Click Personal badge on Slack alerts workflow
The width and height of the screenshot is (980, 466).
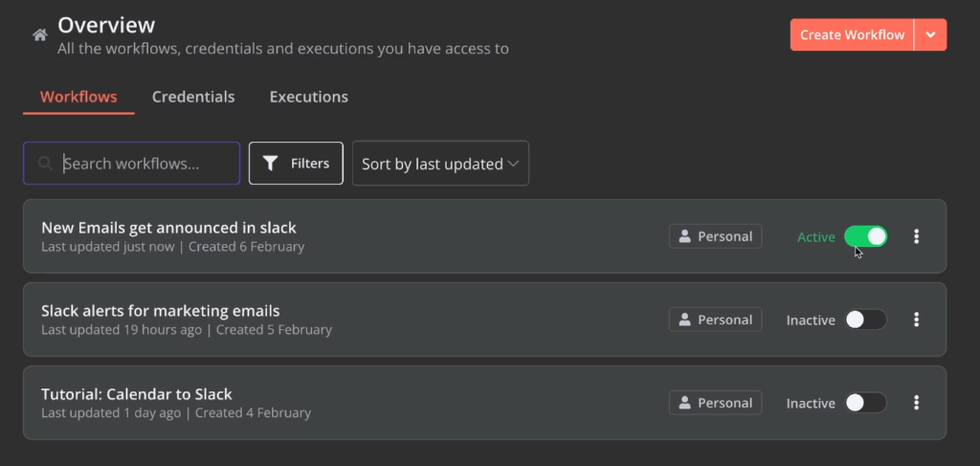coord(715,320)
